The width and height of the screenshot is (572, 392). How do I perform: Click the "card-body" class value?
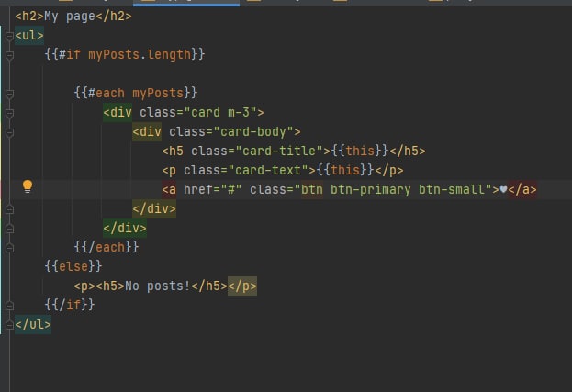click(253, 131)
